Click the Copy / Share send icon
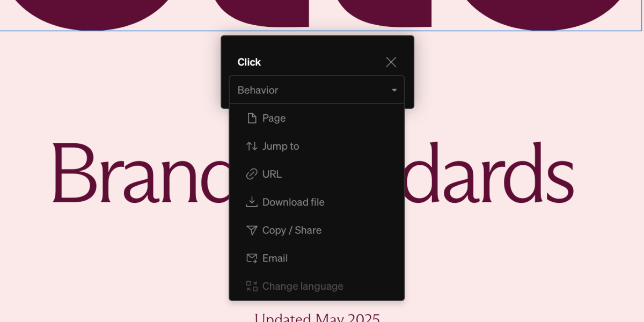644x322 pixels. tap(251, 230)
